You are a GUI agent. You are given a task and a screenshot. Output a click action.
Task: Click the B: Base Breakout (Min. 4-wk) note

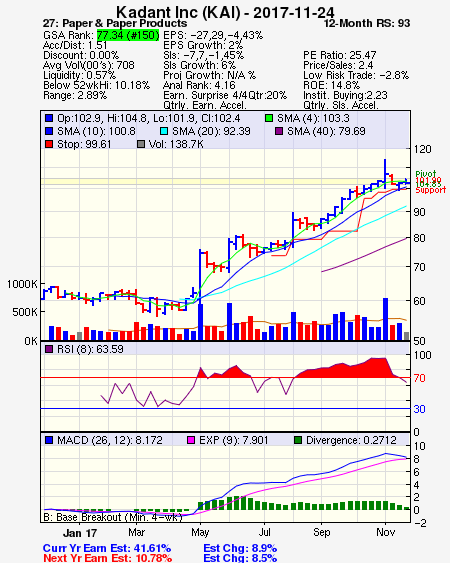click(x=113, y=517)
